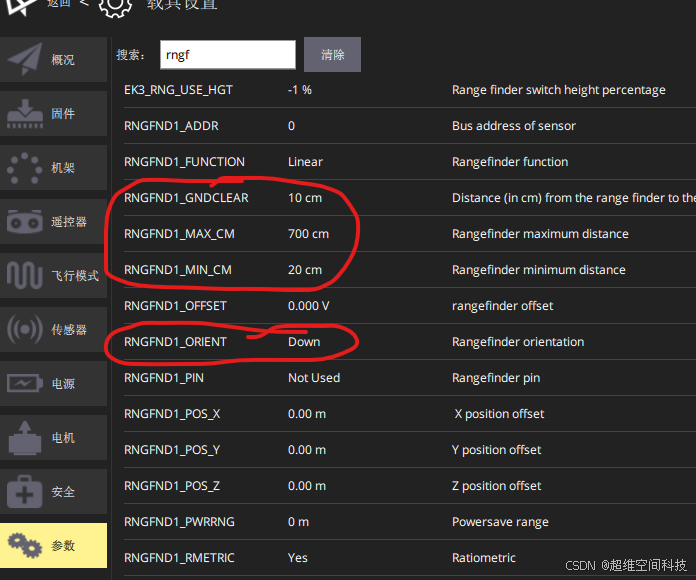This screenshot has height=580, width=696.
Task: Click the Z position offset description
Action: (x=496, y=486)
